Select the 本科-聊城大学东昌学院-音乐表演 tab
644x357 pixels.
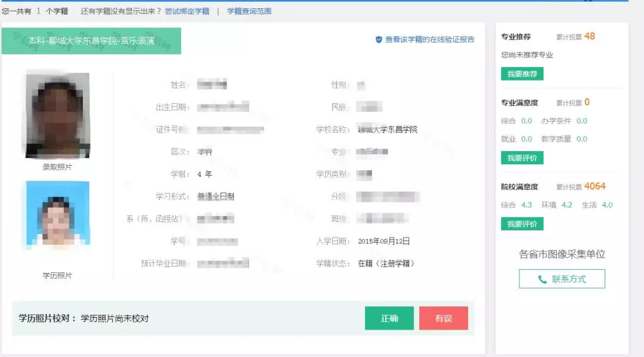91,41
